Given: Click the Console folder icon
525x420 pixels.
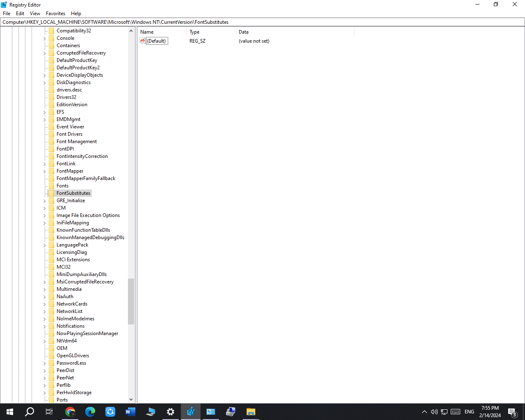Looking at the screenshot, I should click(x=51, y=38).
